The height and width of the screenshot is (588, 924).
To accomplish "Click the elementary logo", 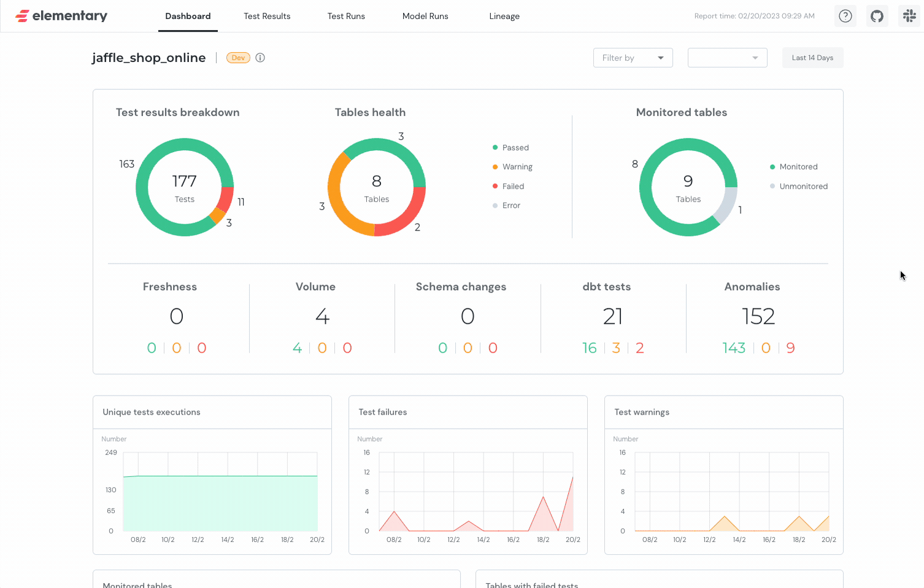I will pos(61,15).
